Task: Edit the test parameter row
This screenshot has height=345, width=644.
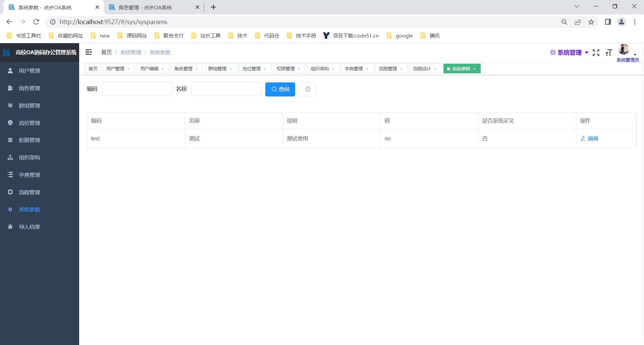Action: [590, 138]
